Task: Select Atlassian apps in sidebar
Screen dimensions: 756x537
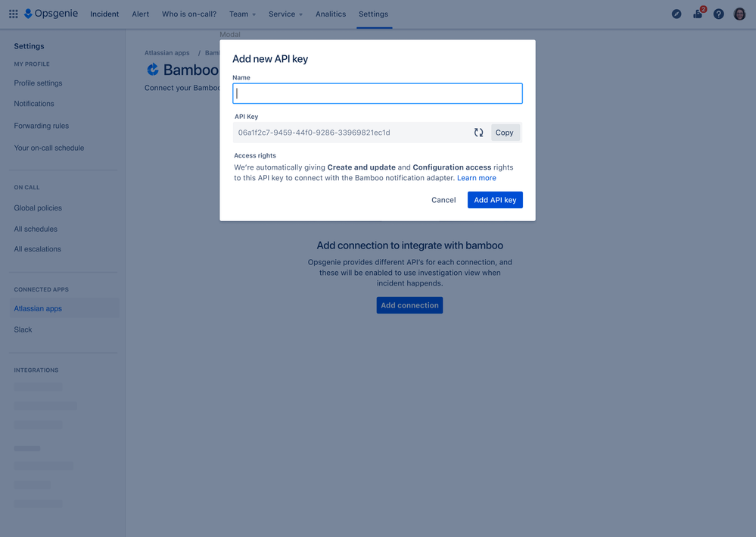Action: [64, 308]
